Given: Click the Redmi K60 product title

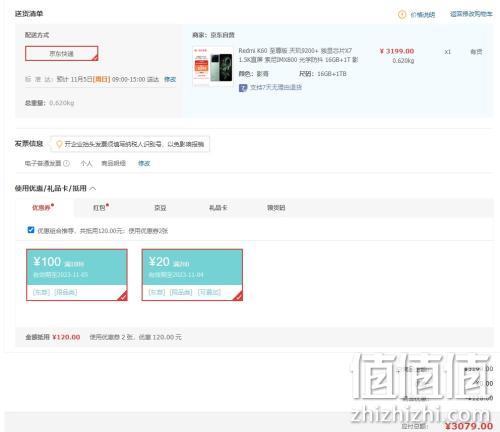Looking at the screenshot, I should 298,55.
